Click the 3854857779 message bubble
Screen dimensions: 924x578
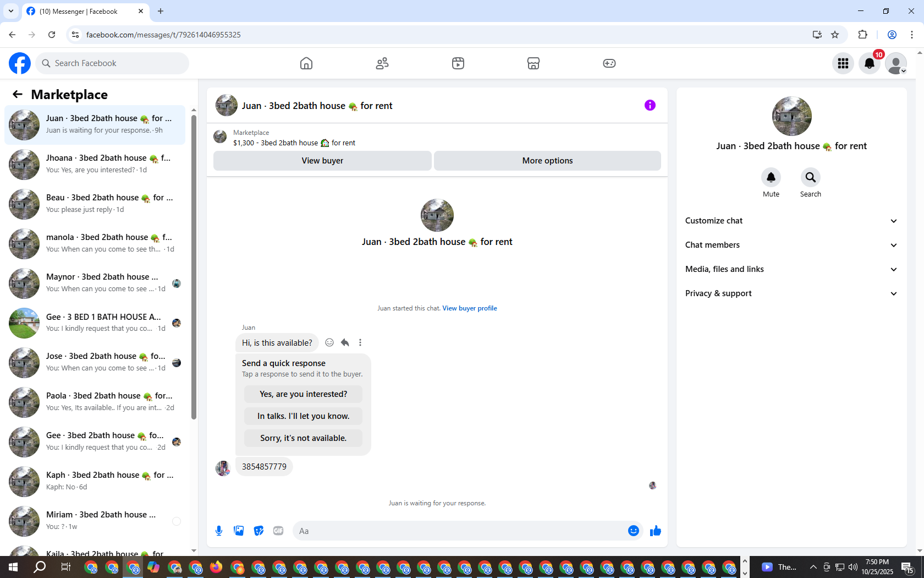point(264,467)
